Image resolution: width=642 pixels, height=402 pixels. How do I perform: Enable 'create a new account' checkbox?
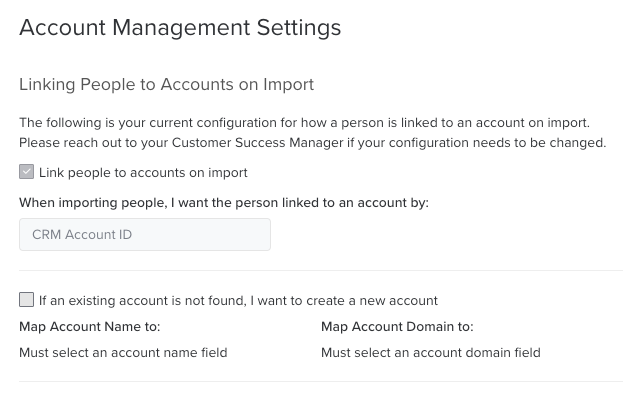[x=27, y=300]
